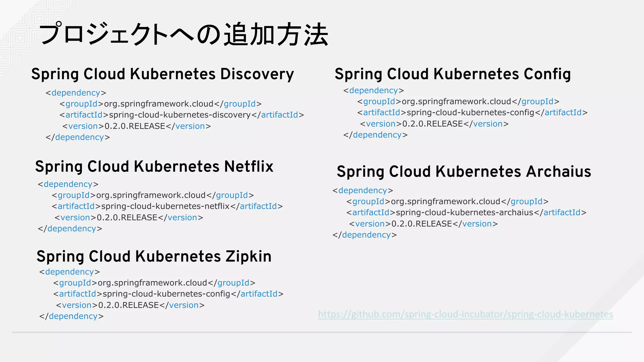Viewport: 644px width, 362px height.
Task: Click closing dependency tag under Archaius heading
Action: (x=365, y=235)
